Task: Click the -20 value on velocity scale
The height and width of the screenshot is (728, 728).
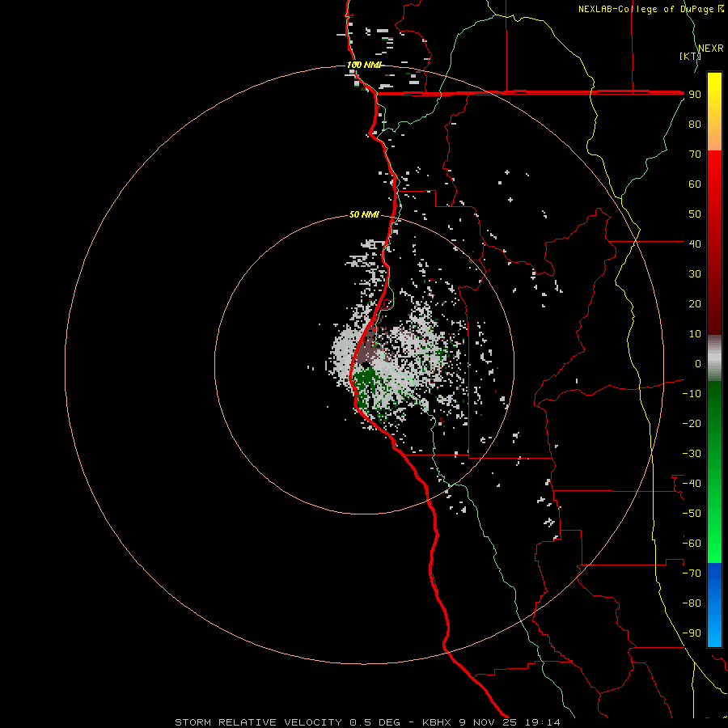Action: click(x=692, y=423)
